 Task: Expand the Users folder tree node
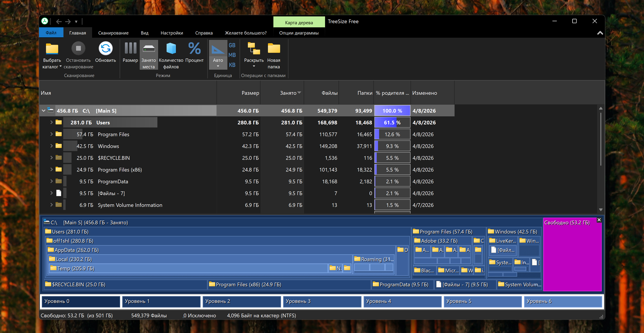point(51,123)
